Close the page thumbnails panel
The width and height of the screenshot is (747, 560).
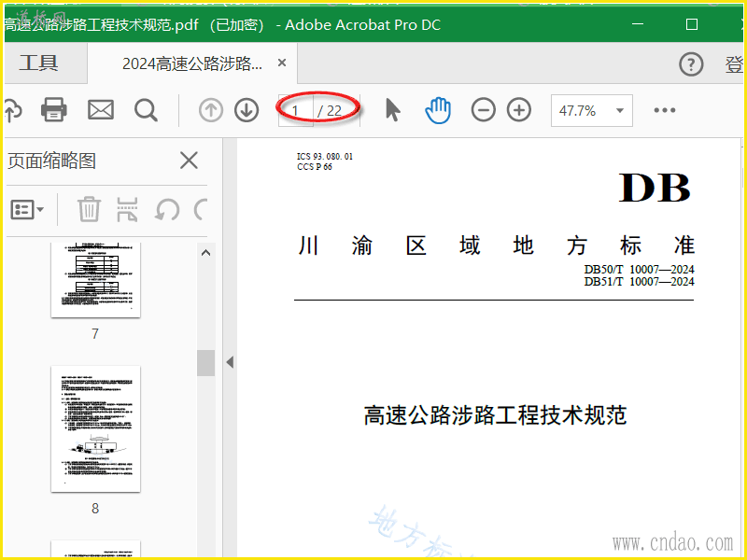(x=190, y=161)
